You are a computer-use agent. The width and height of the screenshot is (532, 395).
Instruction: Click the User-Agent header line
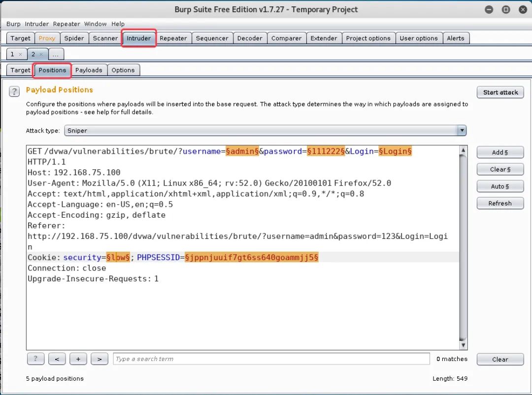coord(209,183)
